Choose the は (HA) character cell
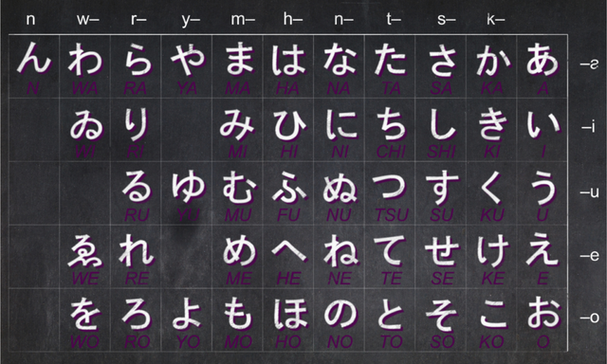The height and width of the screenshot is (364, 607). click(288, 66)
